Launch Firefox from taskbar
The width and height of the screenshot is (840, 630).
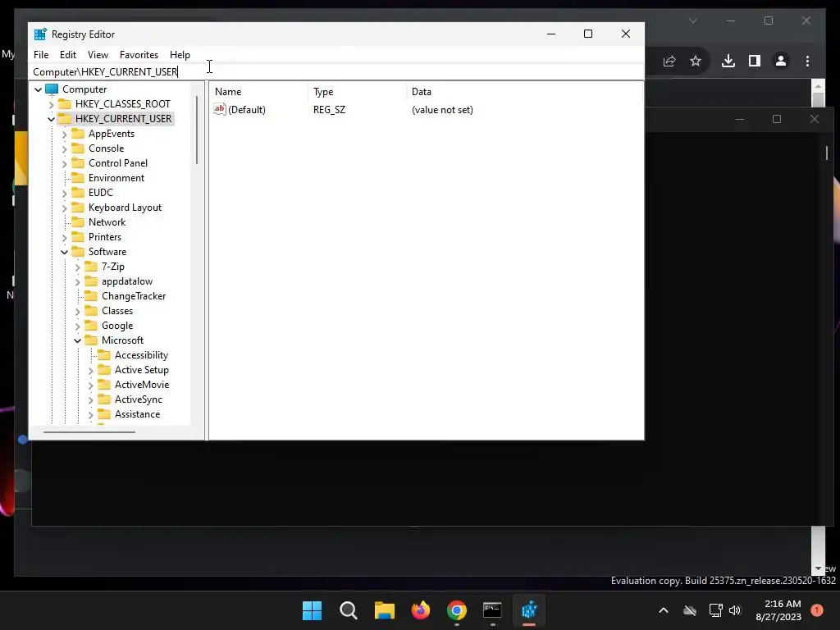[421, 610]
